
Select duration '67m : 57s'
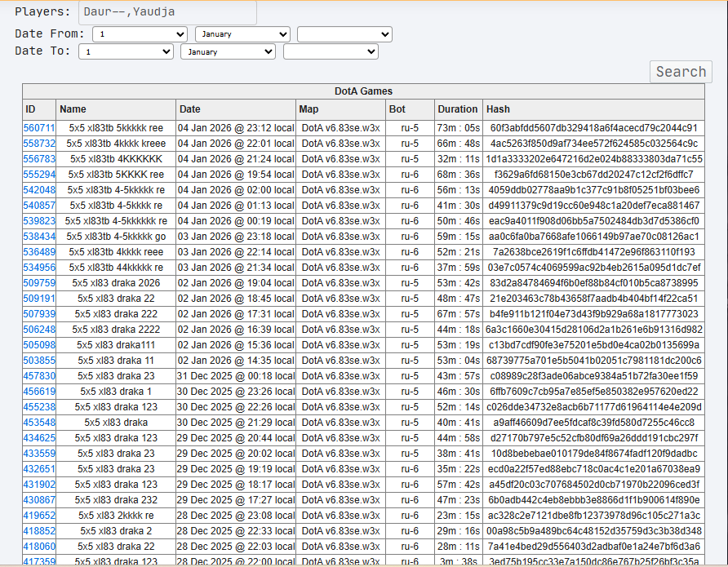458,314
